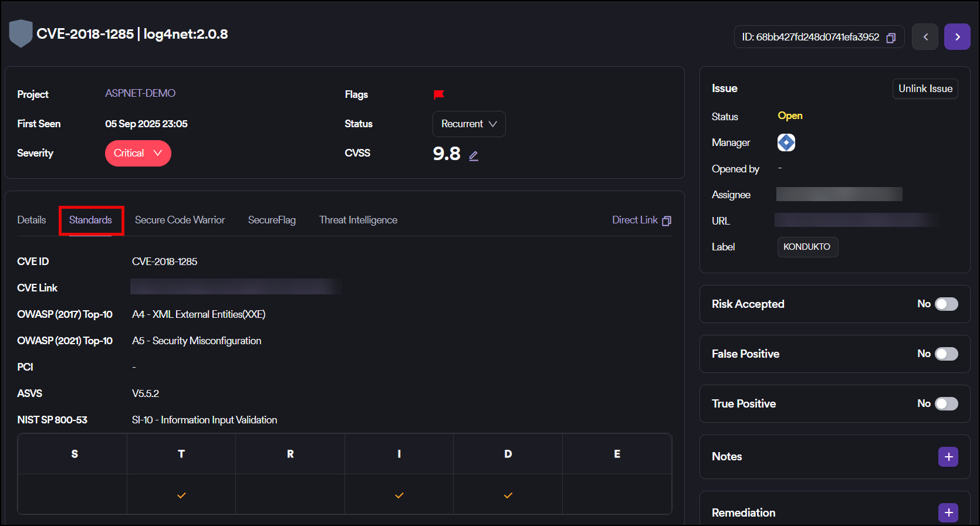Copy the vulnerability ID to clipboard
980x526 pixels.
(x=890, y=38)
